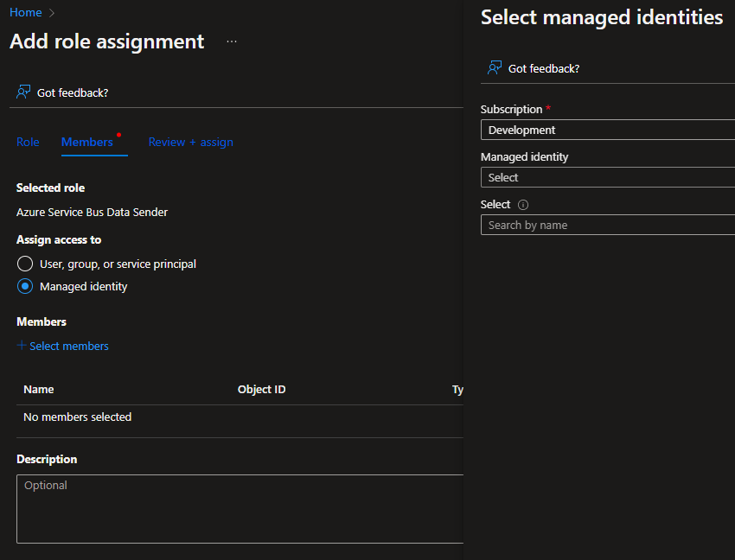Click the Description label

[47, 459]
